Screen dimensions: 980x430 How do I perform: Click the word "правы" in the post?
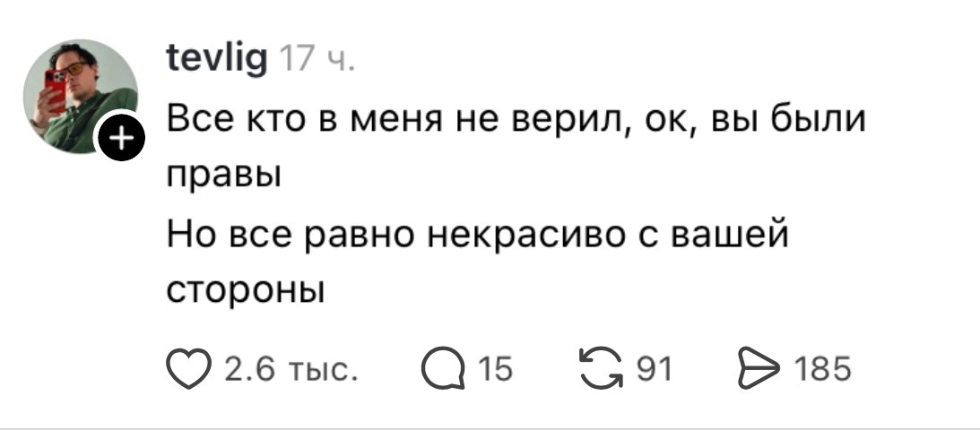[x=224, y=179]
